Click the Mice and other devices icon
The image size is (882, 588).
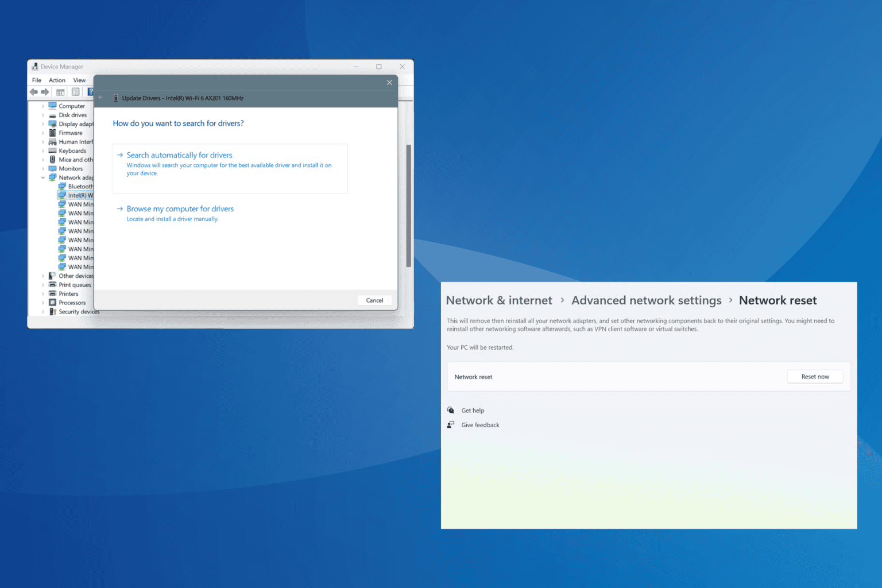[x=52, y=160]
